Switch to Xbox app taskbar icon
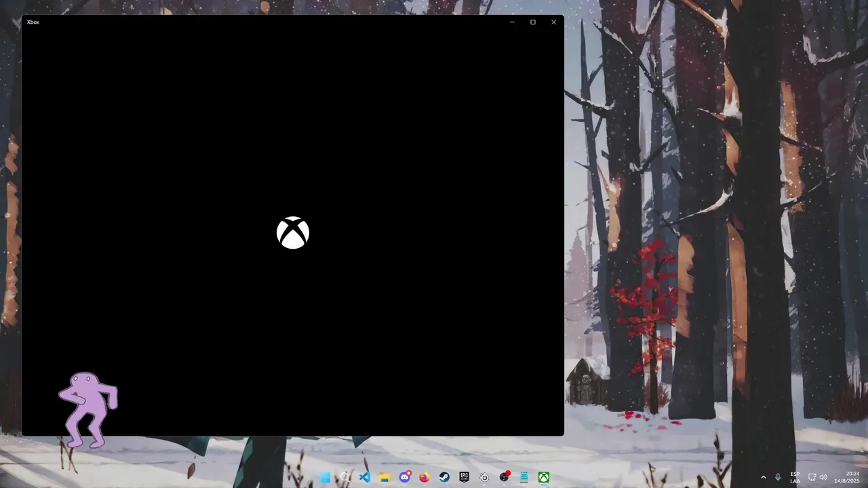This screenshot has height=488, width=868. click(x=544, y=477)
